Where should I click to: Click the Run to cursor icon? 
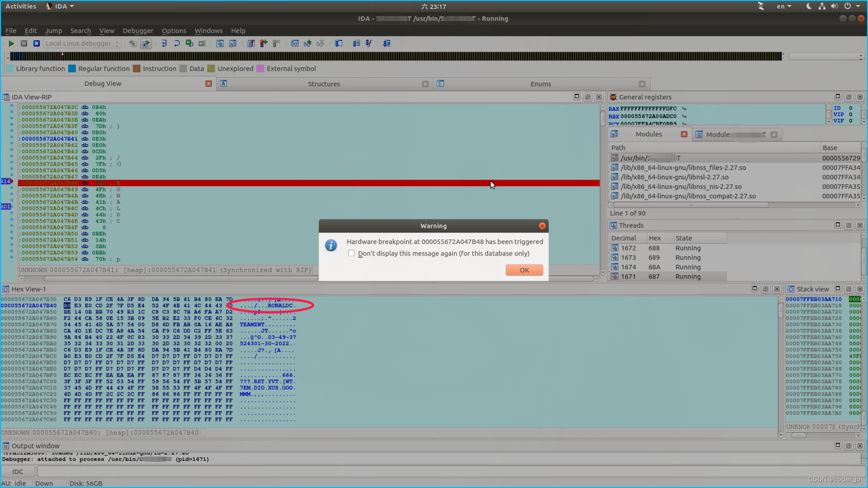coord(202,44)
